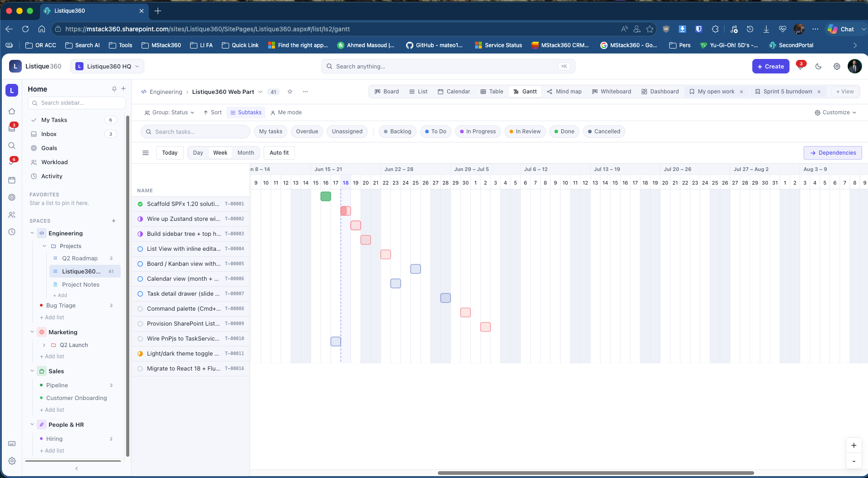Image resolution: width=868 pixels, height=478 pixels.
Task: Close the Sprint 5 burndown view
Action: click(819, 92)
